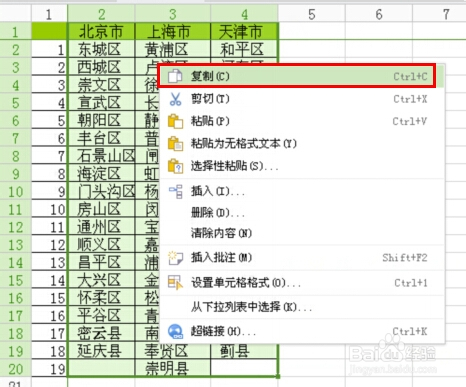
Task: Click the 天津市 header cell
Action: tap(244, 32)
